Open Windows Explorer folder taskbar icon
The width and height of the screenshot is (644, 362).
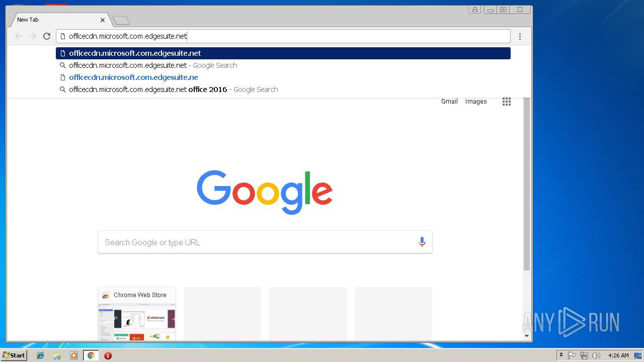tap(57, 355)
